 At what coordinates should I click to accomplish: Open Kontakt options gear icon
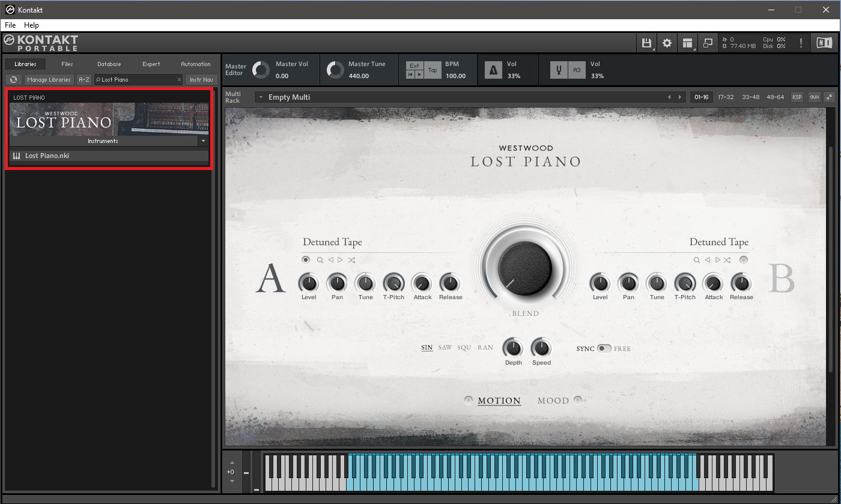667,43
